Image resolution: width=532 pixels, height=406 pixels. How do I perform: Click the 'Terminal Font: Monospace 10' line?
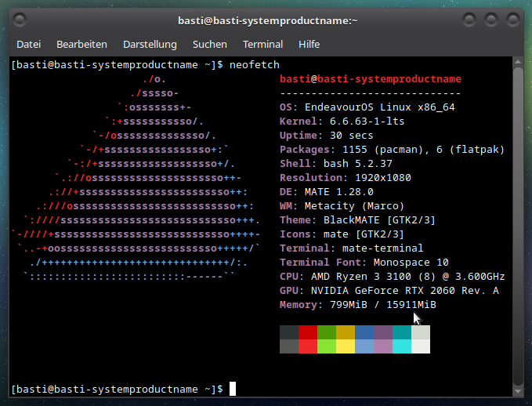(x=364, y=263)
